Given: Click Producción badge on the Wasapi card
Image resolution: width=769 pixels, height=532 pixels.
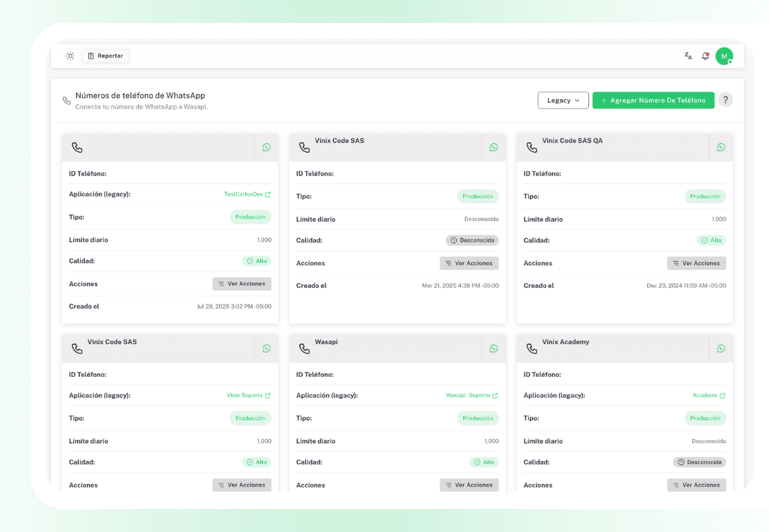Looking at the screenshot, I should (478, 419).
